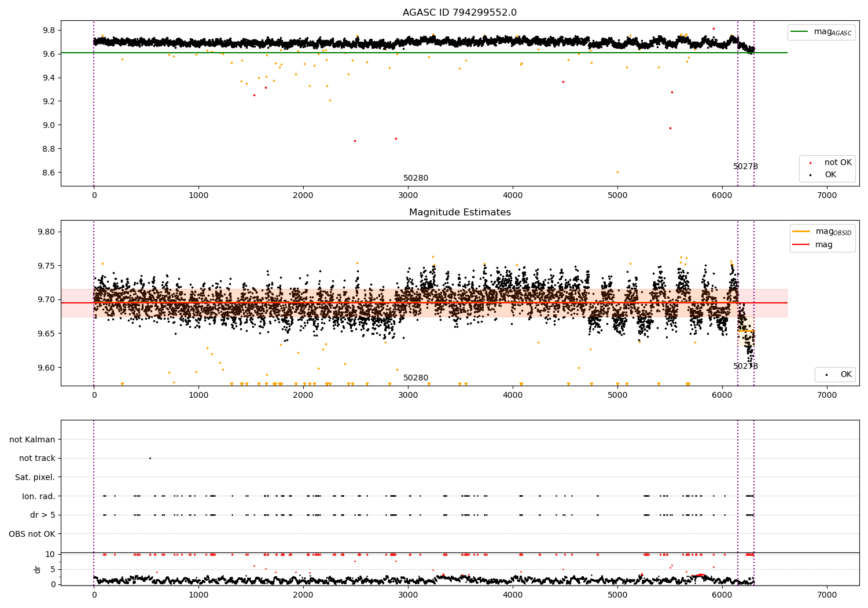868x608 pixels.
Task: Click the '9.70' y-tick on the middle plot
Action: pyautogui.click(x=46, y=300)
